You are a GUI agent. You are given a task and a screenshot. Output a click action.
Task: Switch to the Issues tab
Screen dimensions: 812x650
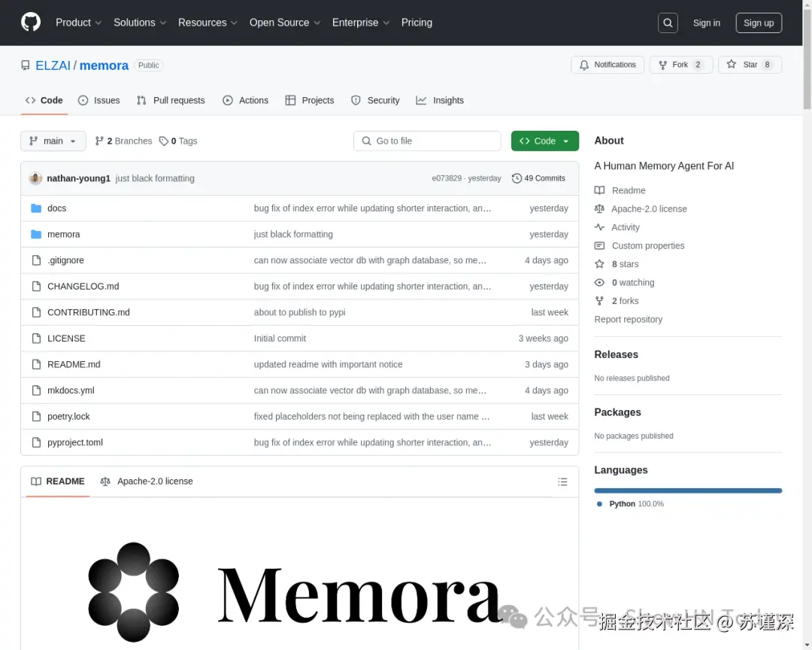point(99,101)
